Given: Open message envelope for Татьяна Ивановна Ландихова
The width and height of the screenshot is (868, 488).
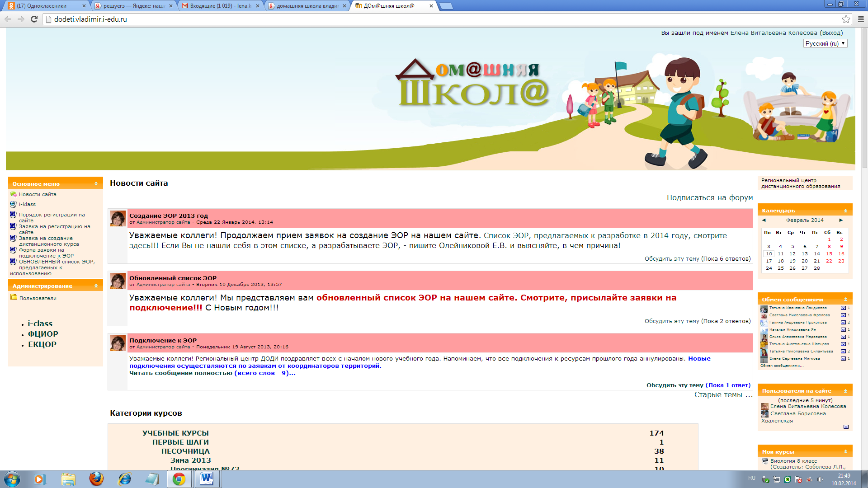Looking at the screenshot, I should [x=843, y=308].
